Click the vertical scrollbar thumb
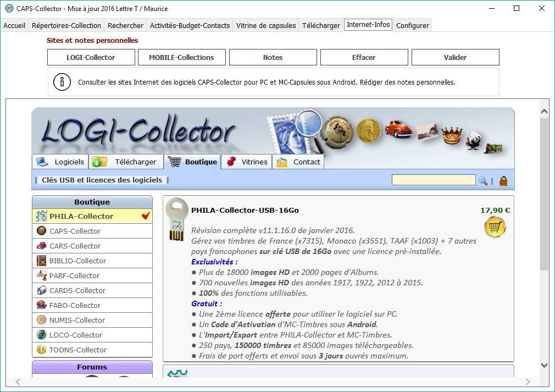This screenshot has height=392, width=555. [545, 195]
